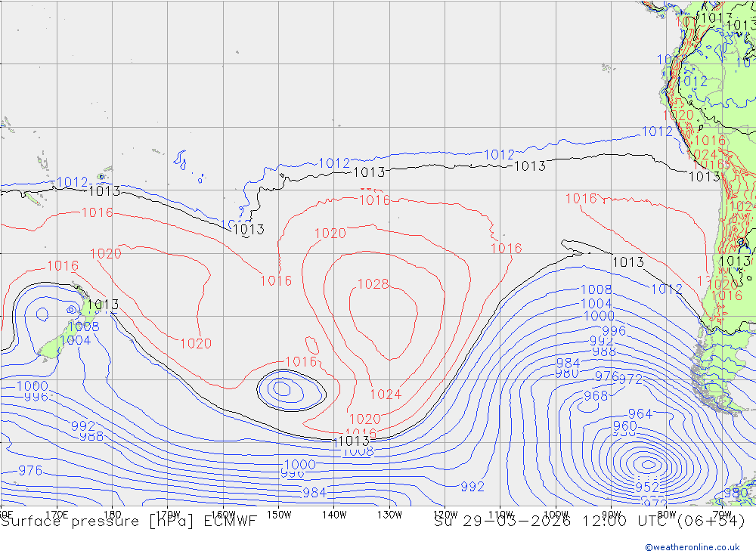The height and width of the screenshot is (554, 756).
Task: Click the 90W longitude label
Action: [x=612, y=515]
